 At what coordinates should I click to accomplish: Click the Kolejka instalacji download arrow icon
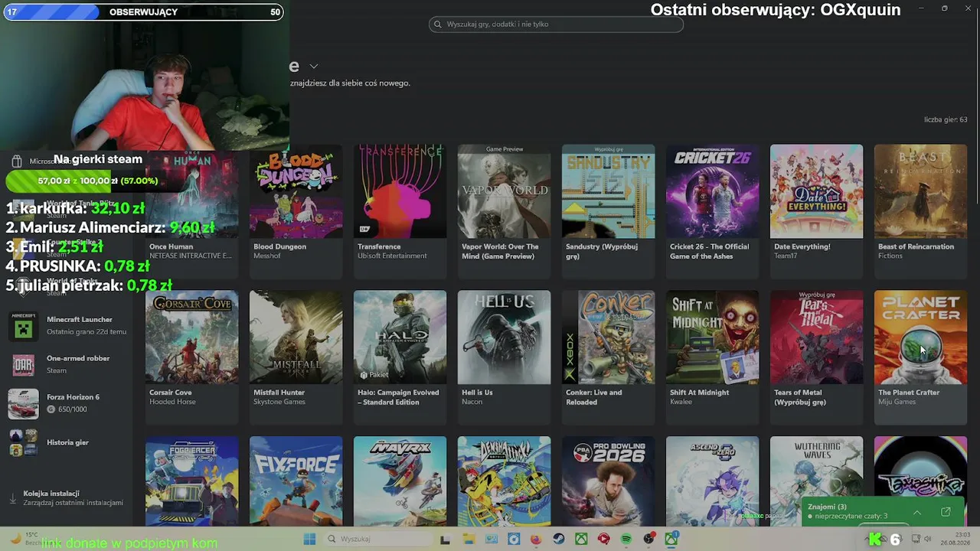(x=13, y=498)
